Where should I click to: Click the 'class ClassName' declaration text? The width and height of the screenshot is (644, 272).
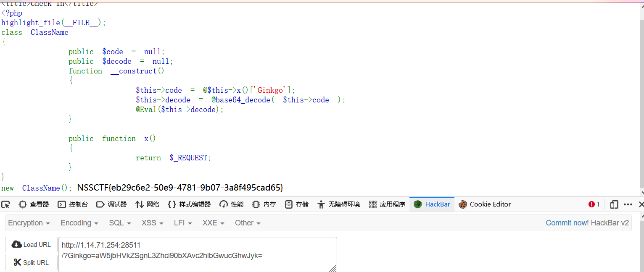pyautogui.click(x=35, y=32)
